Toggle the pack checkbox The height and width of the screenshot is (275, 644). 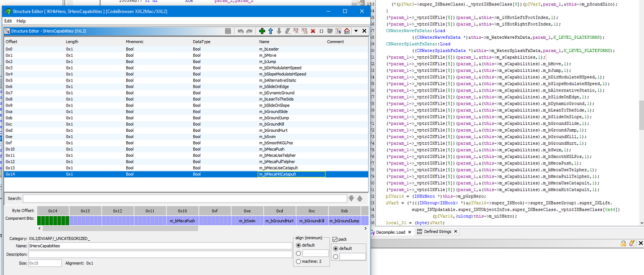[336, 239]
